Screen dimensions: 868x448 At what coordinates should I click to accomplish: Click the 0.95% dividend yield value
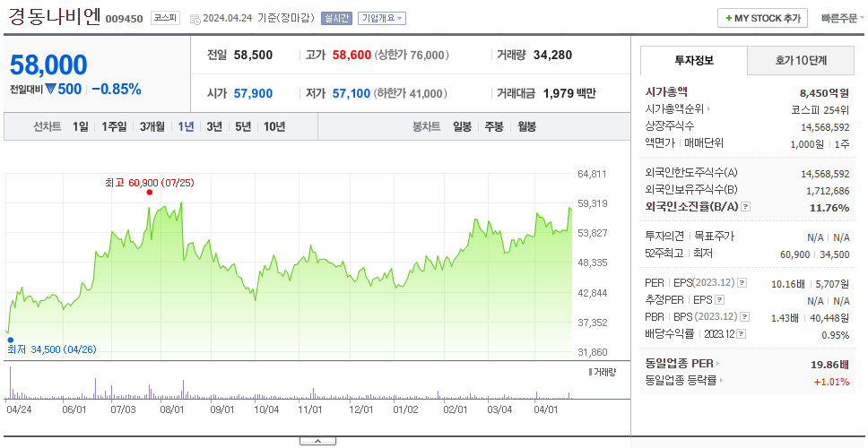836,334
